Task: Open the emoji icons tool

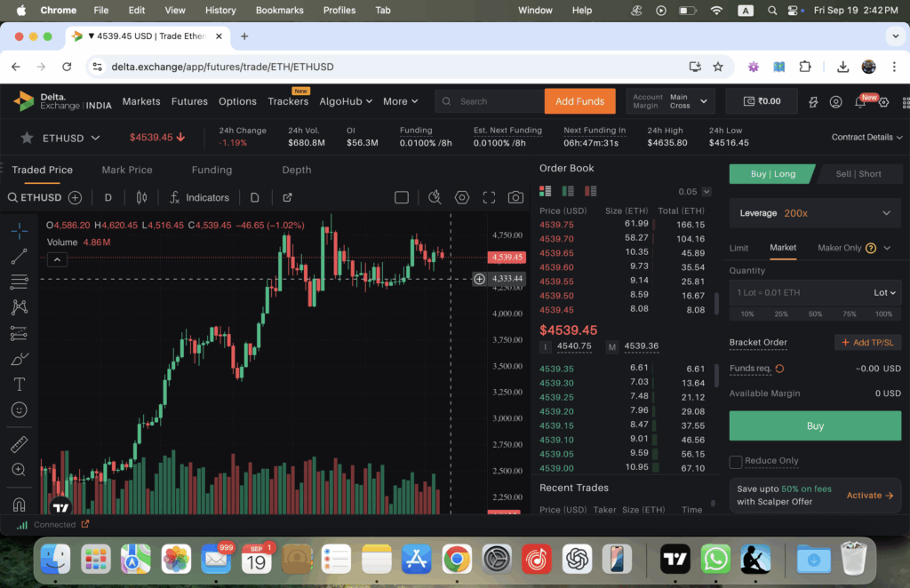Action: point(20,410)
